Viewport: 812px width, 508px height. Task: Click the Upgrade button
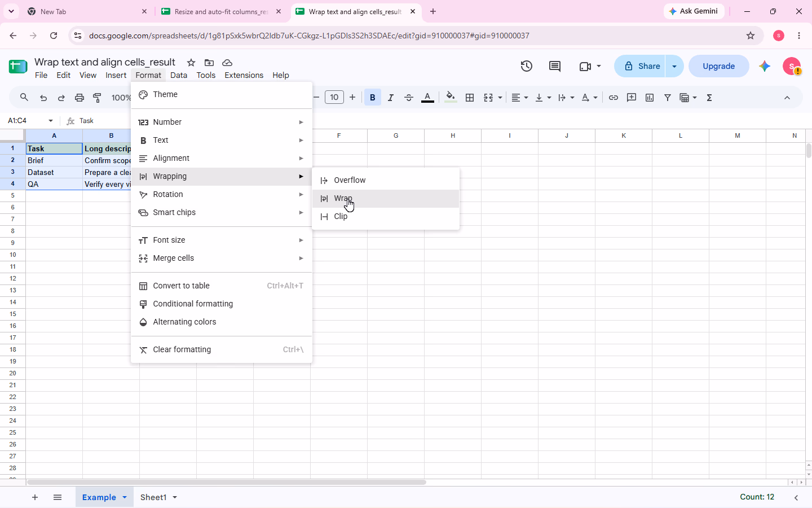719,66
